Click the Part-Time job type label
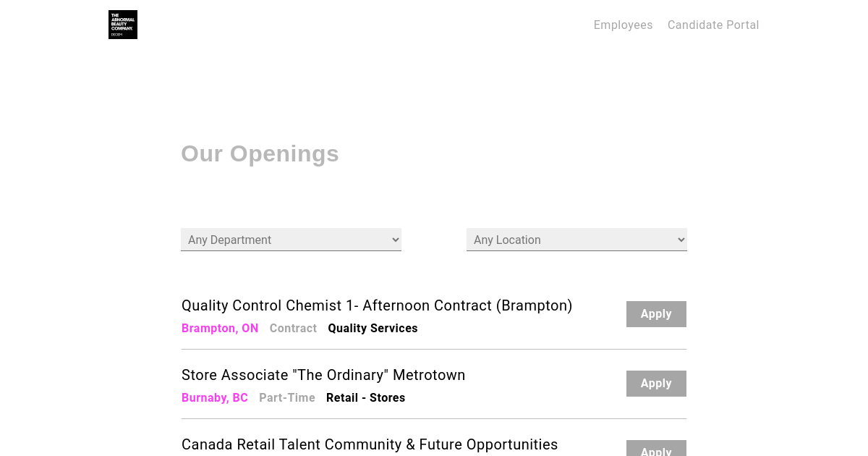 point(287,397)
